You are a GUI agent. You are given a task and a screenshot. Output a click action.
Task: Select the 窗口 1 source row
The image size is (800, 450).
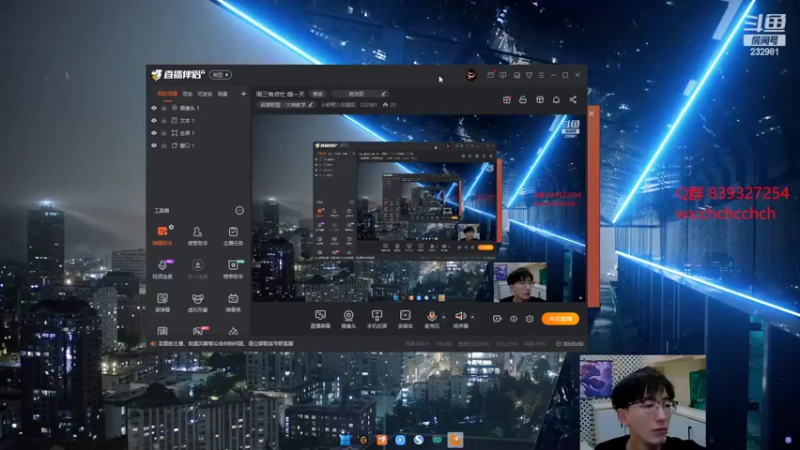click(198, 145)
